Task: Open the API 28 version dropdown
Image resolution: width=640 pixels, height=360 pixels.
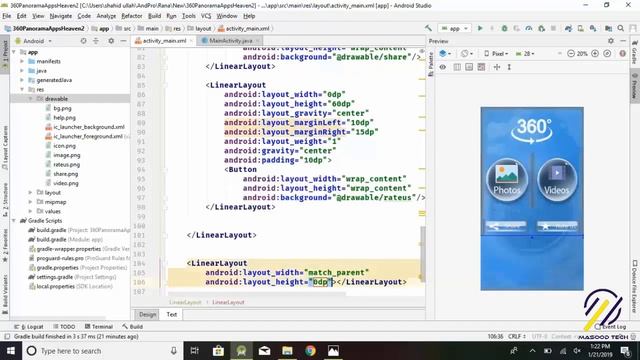Action: (x=525, y=53)
